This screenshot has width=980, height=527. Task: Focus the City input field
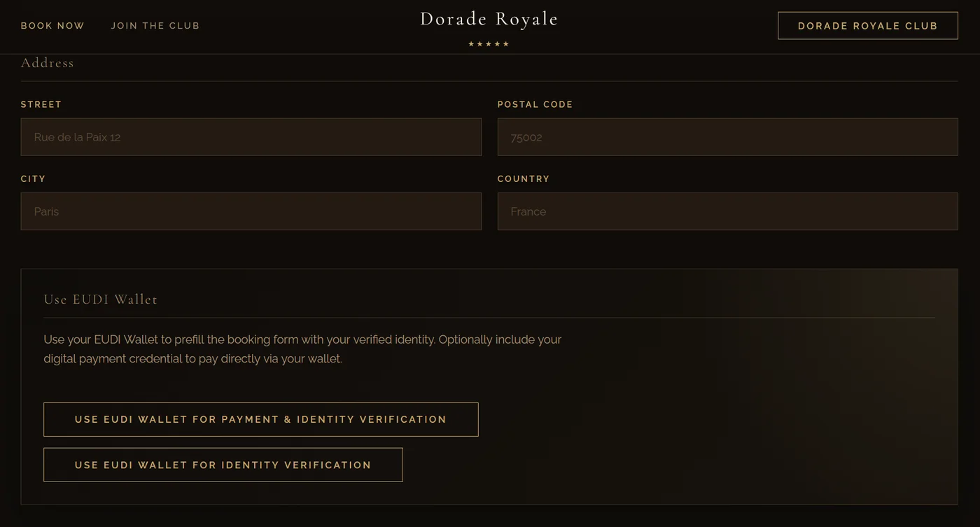251,211
